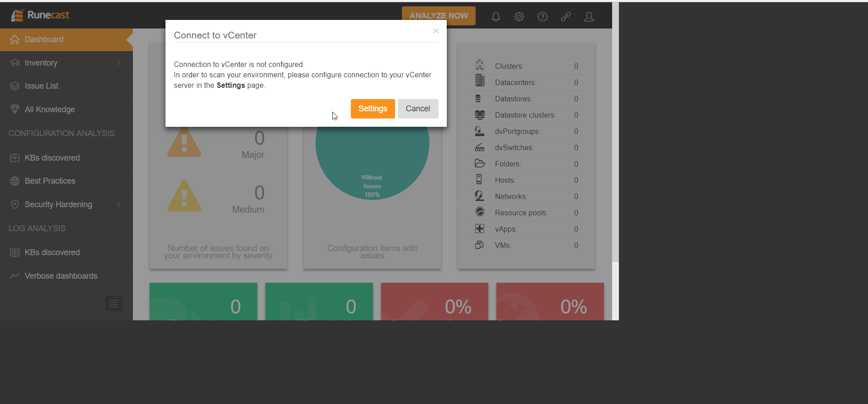Click the Medium severity warning triangle

click(x=184, y=196)
